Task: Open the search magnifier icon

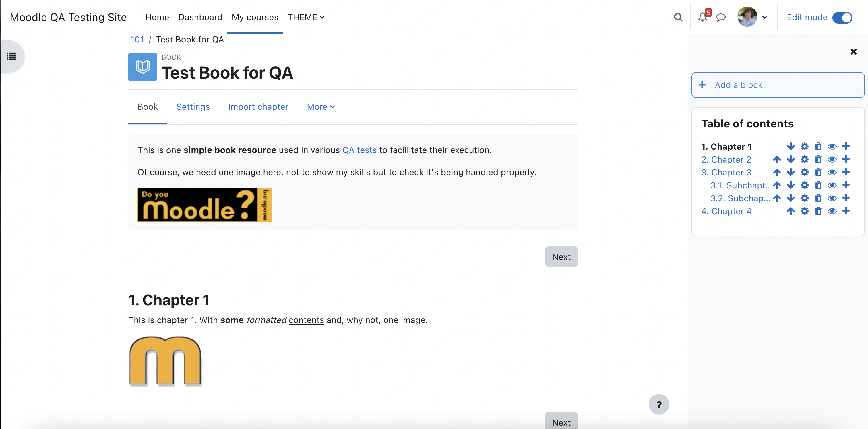Action: [678, 17]
